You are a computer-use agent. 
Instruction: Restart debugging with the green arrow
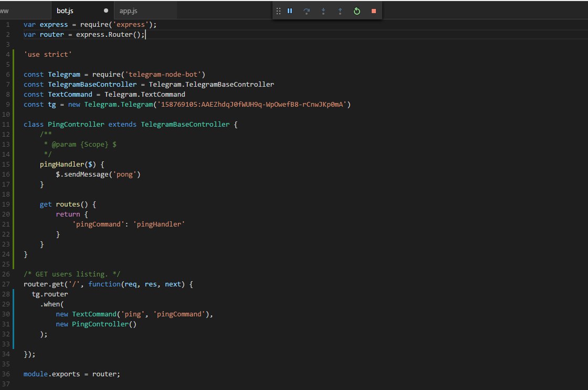[357, 11]
